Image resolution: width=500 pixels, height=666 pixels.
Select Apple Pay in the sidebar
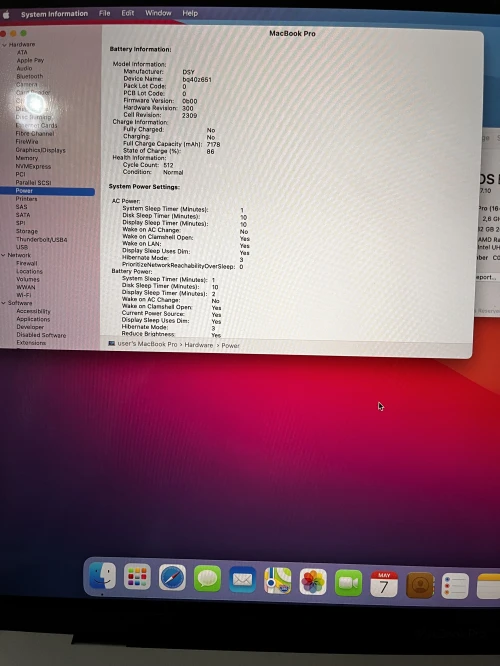pos(30,60)
